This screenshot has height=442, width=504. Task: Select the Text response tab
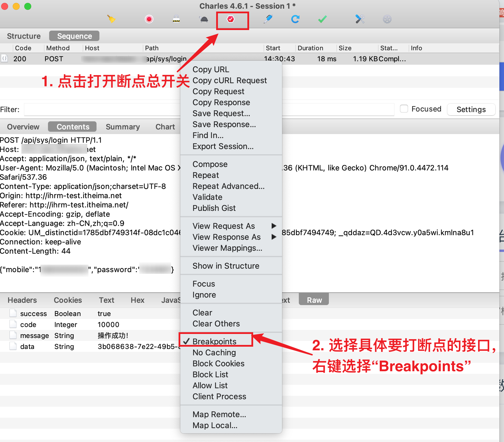107,300
